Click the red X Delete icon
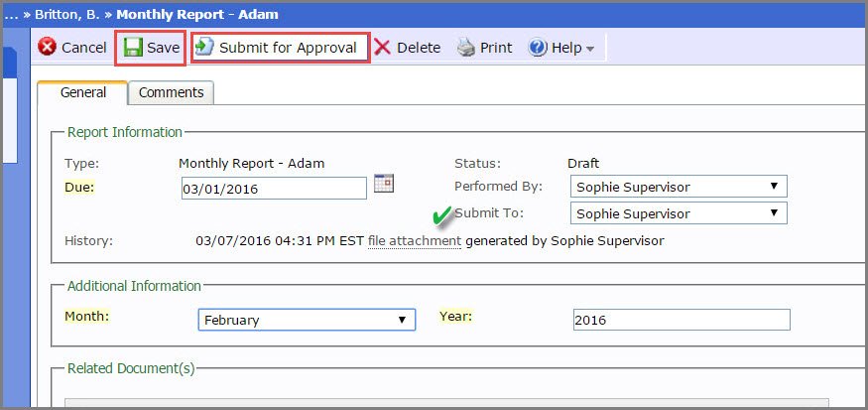This screenshot has height=410, width=868. tap(383, 48)
